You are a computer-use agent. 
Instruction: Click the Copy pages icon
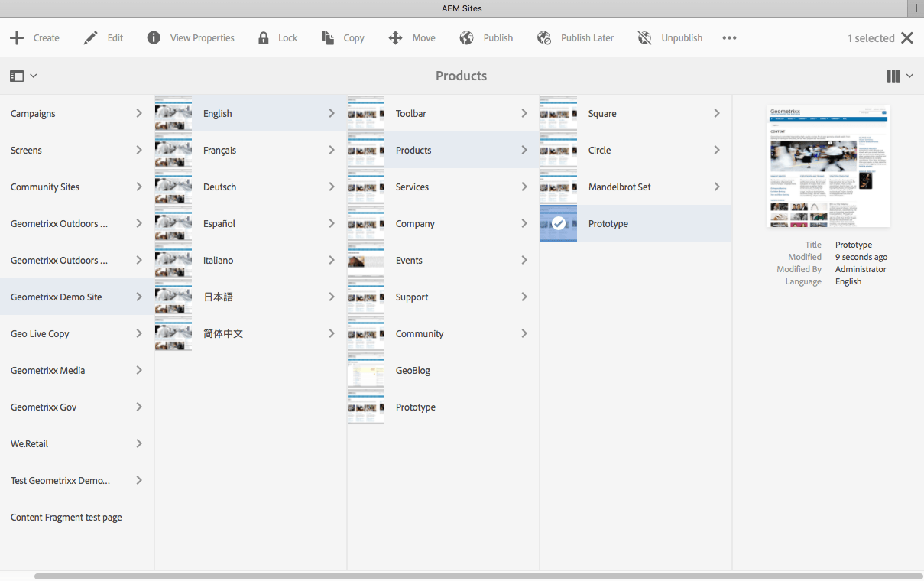[328, 38]
